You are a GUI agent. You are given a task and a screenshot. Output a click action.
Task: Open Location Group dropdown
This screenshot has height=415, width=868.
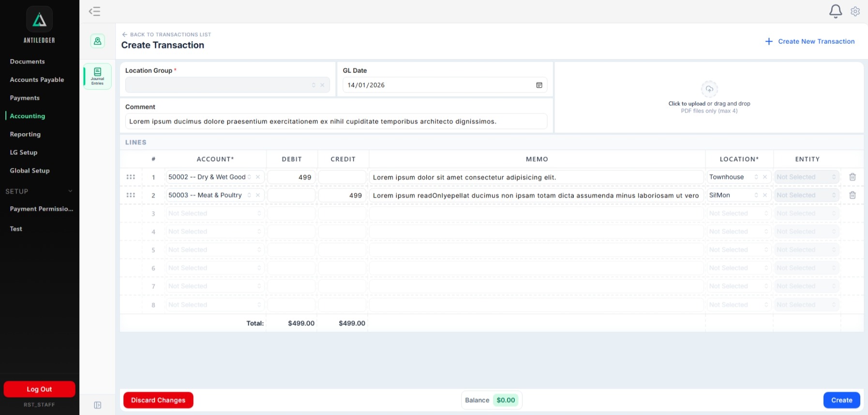click(227, 85)
